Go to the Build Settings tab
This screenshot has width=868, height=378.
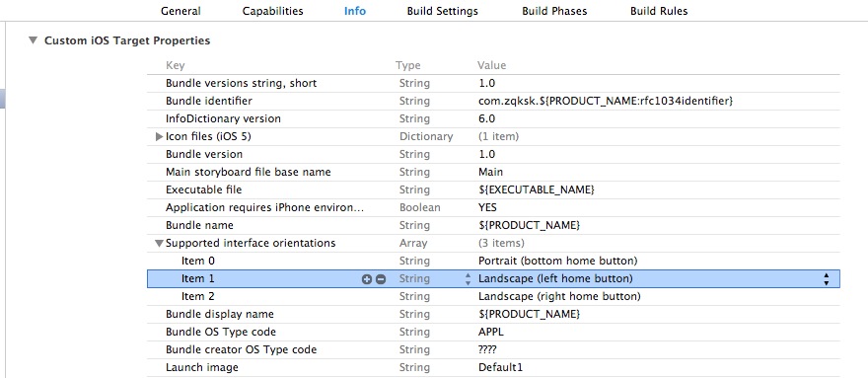coord(442,11)
